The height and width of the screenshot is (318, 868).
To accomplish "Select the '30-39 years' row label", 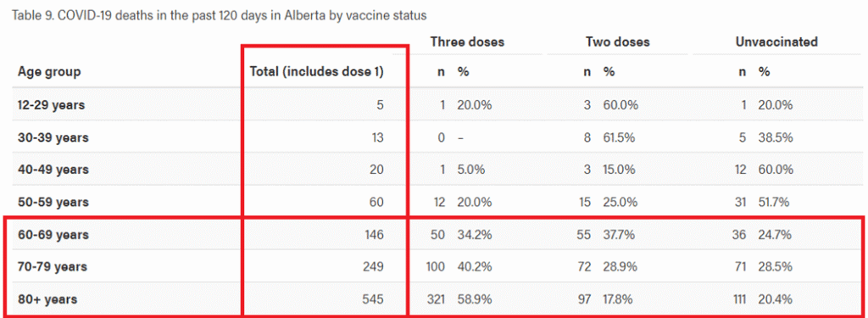I will click(53, 137).
